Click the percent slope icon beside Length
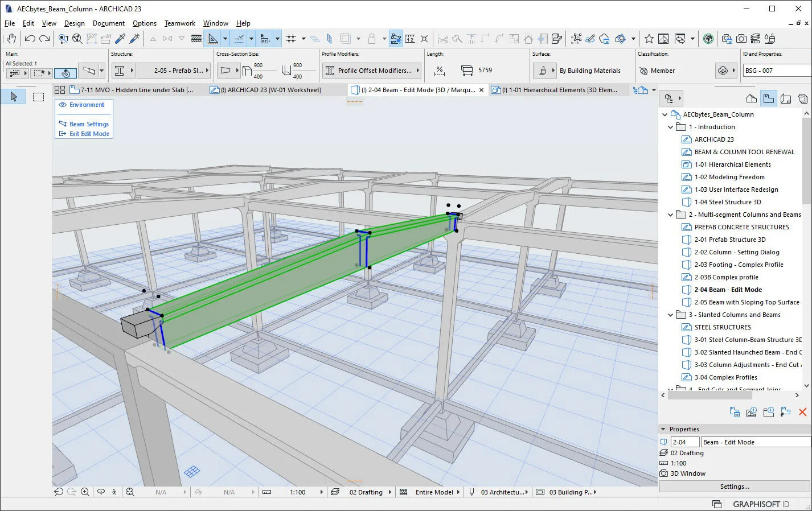This screenshot has height=511, width=812. (439, 71)
